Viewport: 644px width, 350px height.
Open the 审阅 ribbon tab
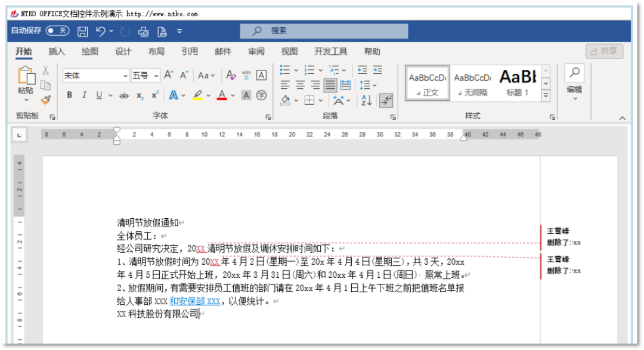pos(256,51)
